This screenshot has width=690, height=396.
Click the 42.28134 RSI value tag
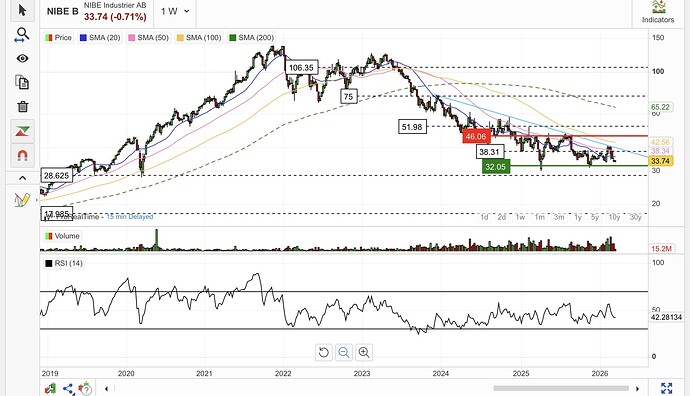pos(667,317)
